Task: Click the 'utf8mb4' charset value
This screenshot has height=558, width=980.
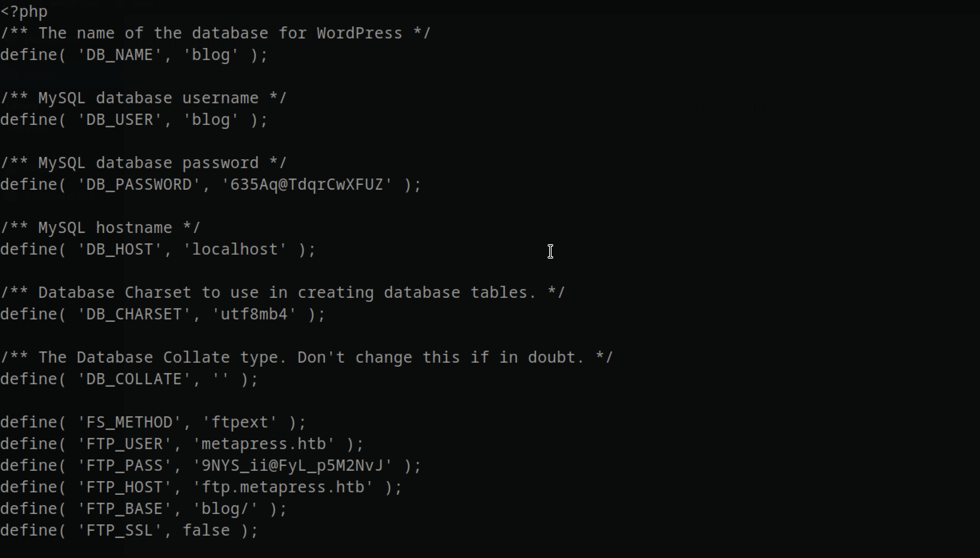Action: coord(254,314)
